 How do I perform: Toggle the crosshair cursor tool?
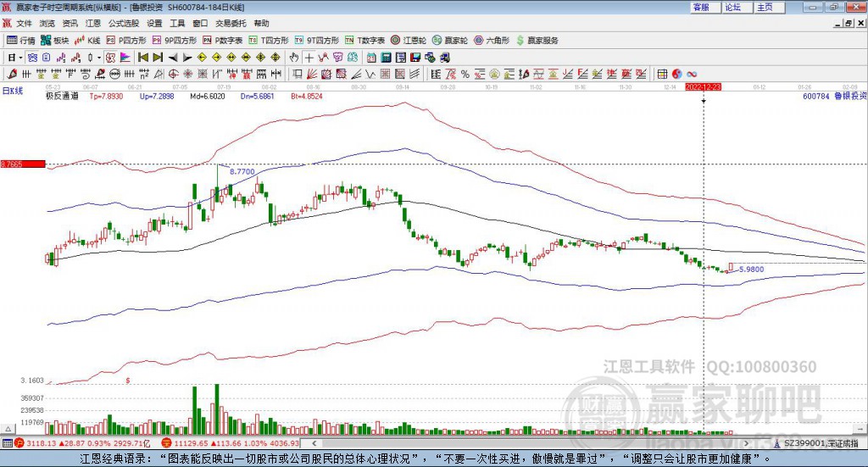click(x=309, y=58)
